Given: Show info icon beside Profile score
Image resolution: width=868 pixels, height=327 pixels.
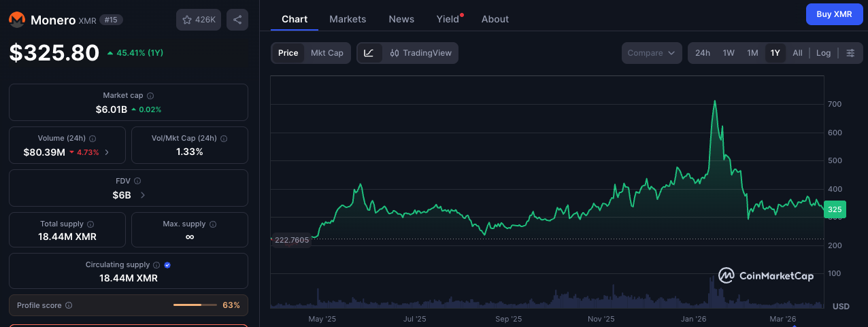Looking at the screenshot, I should tap(69, 305).
